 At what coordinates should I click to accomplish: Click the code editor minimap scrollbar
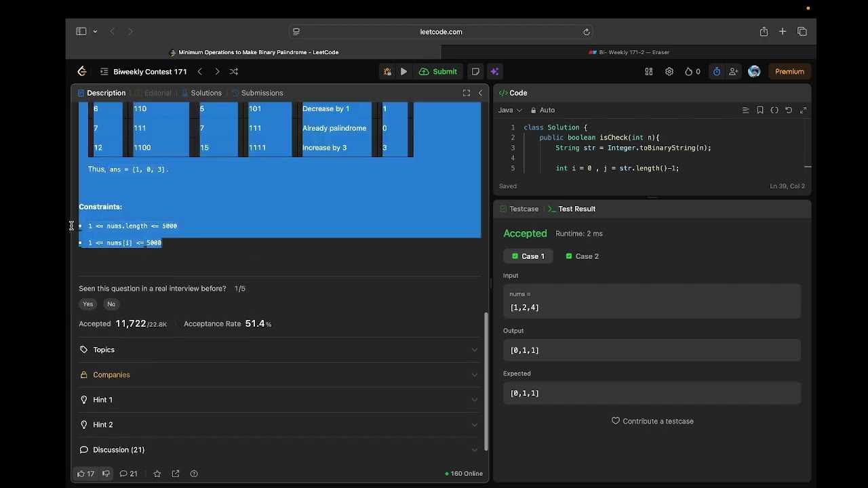point(807,166)
